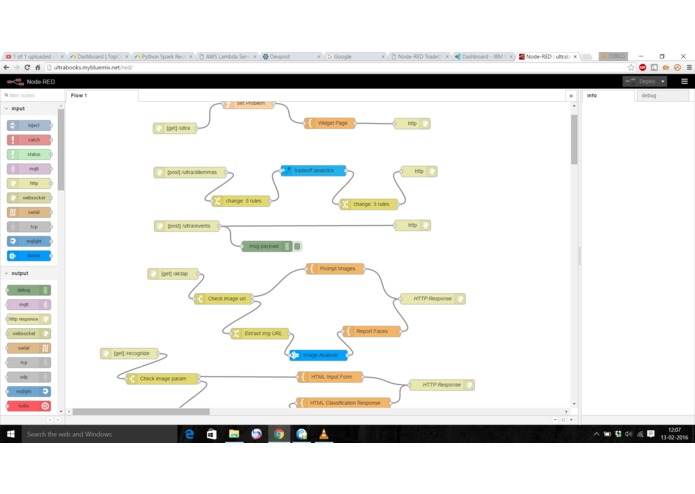Image resolution: width=695 pixels, height=494 pixels.
Task: Select the [get] /aiclap node
Action: tap(173, 274)
